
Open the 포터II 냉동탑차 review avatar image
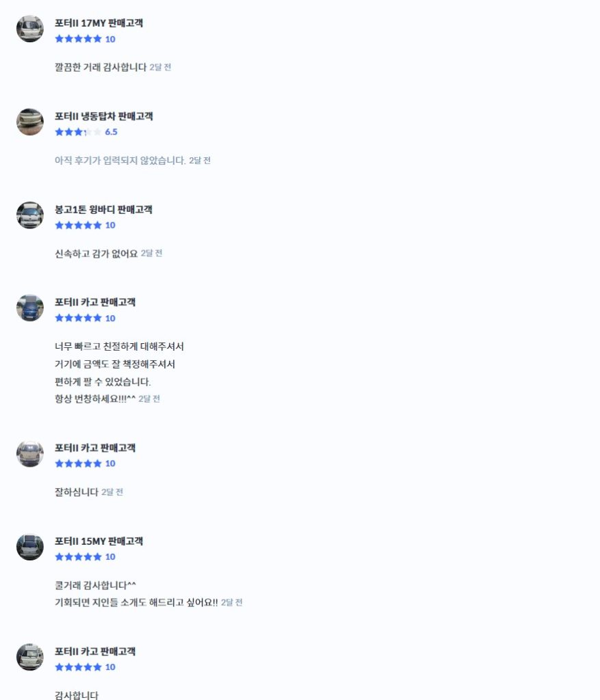[30, 122]
